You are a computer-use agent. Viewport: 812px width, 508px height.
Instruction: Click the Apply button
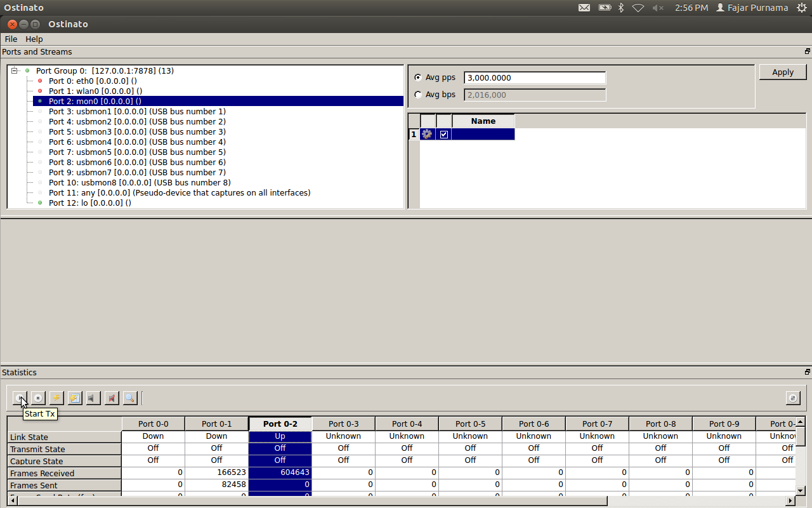[783, 72]
